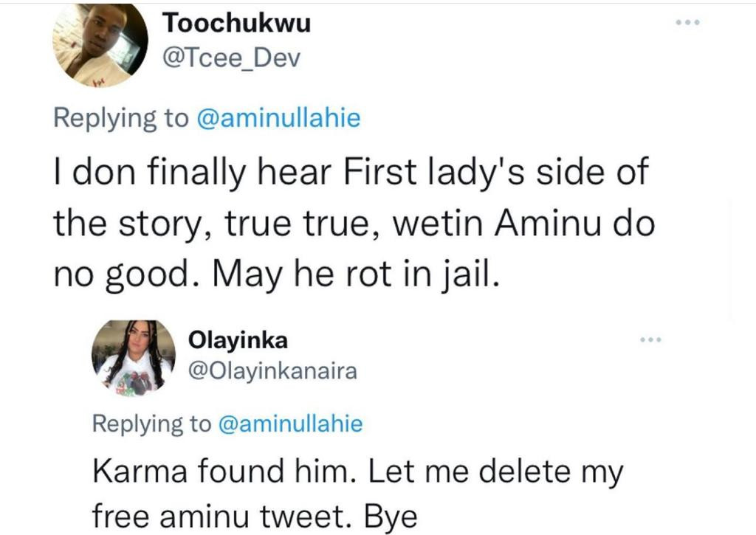Open the three-dot menu on Olayinka's tweet
Image resolution: width=756 pixels, height=535 pixels.
tap(649, 340)
